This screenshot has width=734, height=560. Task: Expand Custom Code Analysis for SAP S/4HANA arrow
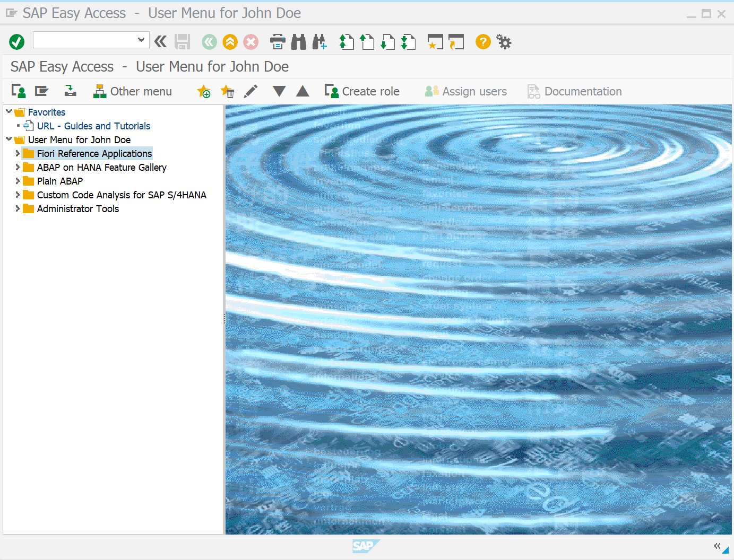coord(18,195)
